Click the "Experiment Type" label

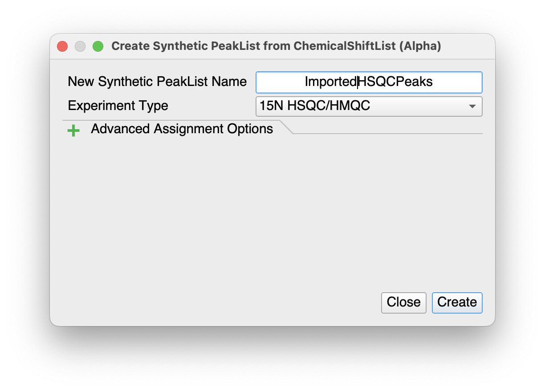[118, 106]
